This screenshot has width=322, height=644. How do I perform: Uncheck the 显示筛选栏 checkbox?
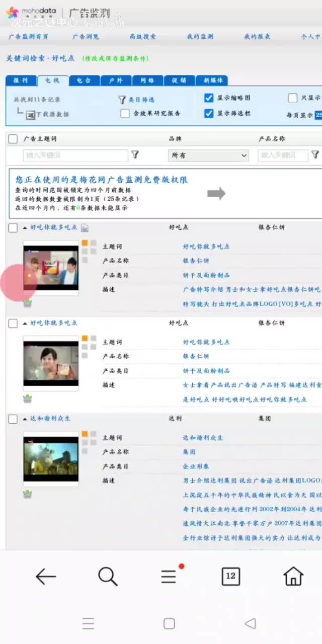209,114
